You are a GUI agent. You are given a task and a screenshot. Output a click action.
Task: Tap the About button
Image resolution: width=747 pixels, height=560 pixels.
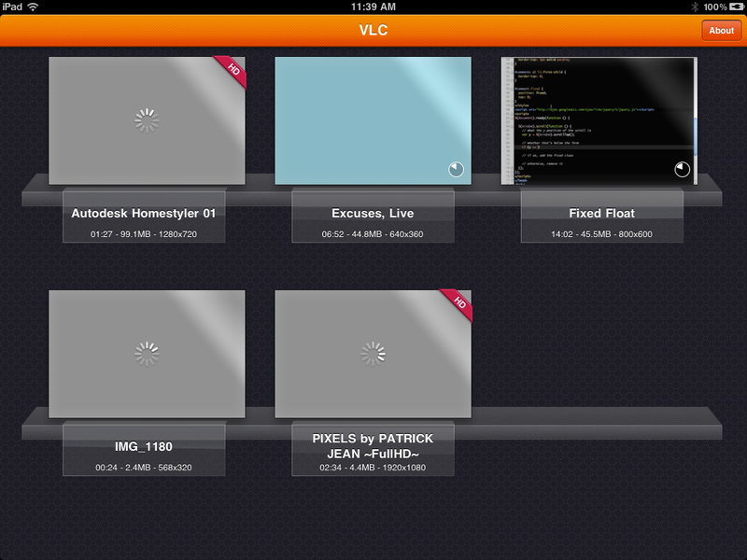click(721, 31)
